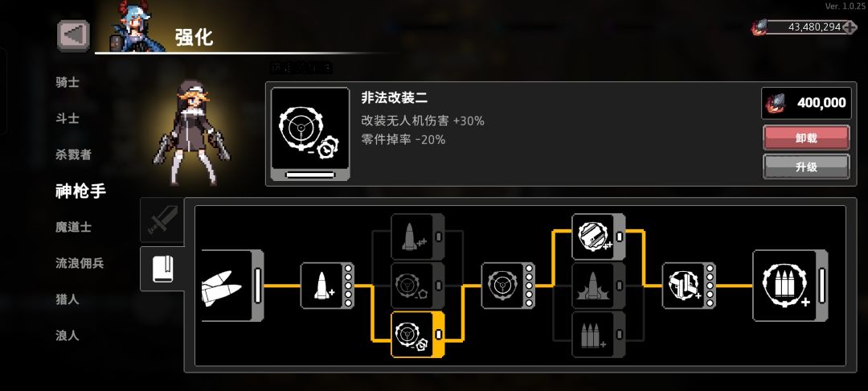868x391 pixels.
Task: Click the back arrow button
Action: pos(73,35)
